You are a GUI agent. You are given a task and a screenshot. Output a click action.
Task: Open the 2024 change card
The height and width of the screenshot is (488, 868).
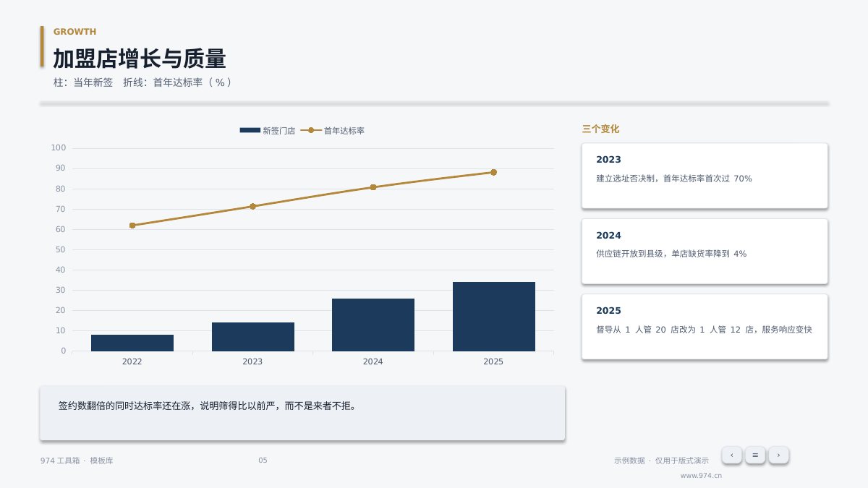click(705, 252)
